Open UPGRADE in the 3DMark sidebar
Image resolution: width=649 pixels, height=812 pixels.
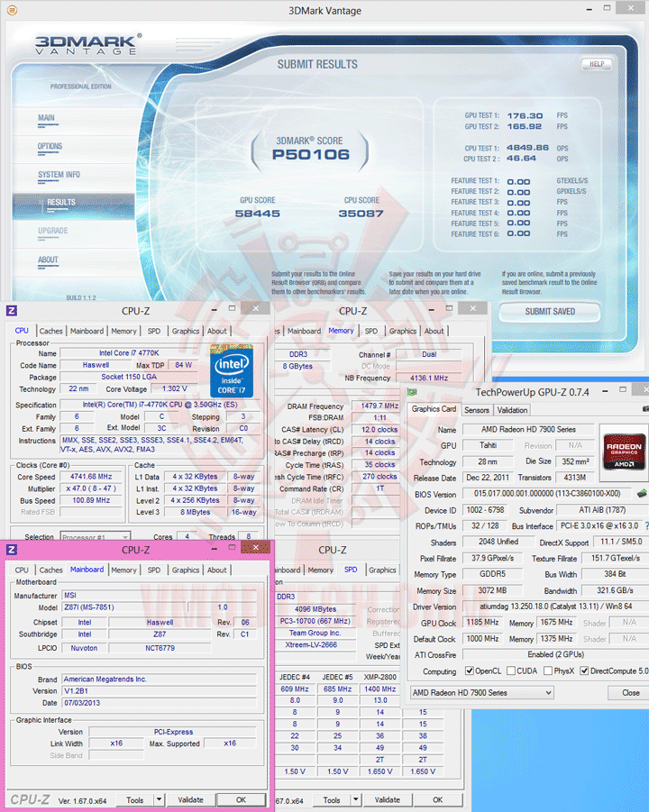click(53, 231)
